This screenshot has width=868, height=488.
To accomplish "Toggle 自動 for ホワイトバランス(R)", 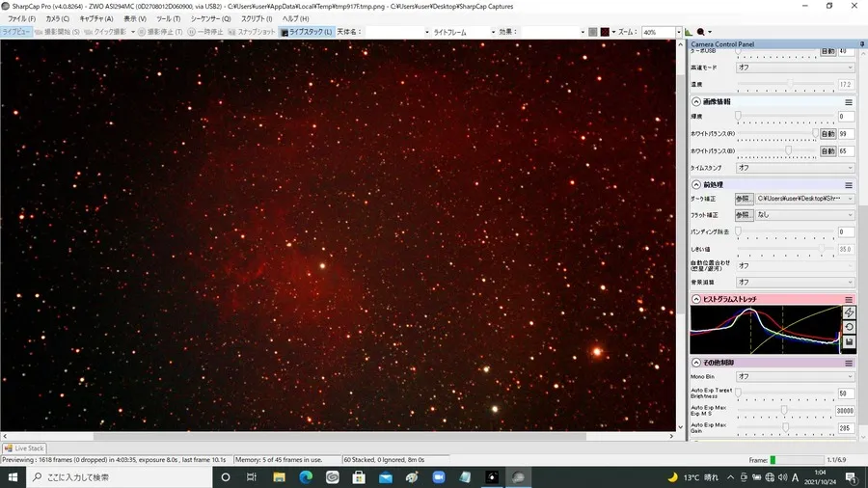I will coord(827,134).
